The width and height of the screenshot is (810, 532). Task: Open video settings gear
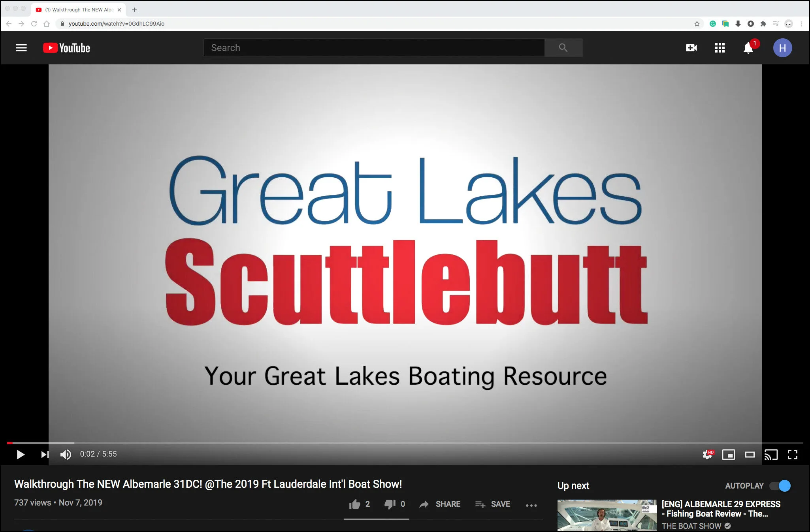click(707, 455)
